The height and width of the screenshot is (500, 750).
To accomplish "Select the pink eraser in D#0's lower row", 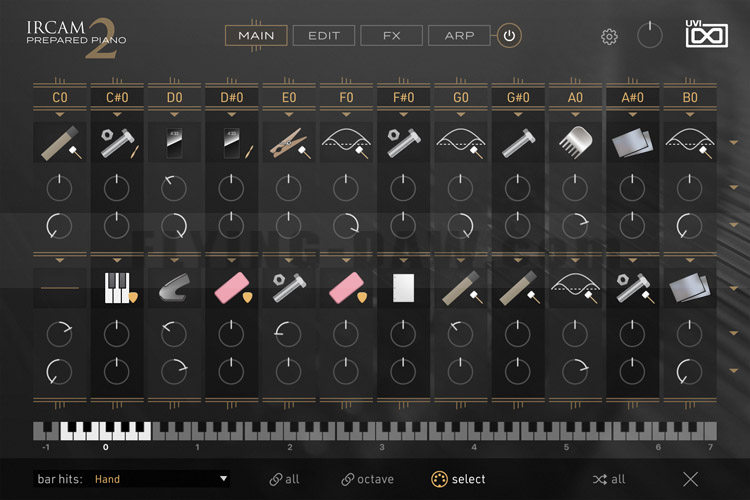I will pos(232,288).
